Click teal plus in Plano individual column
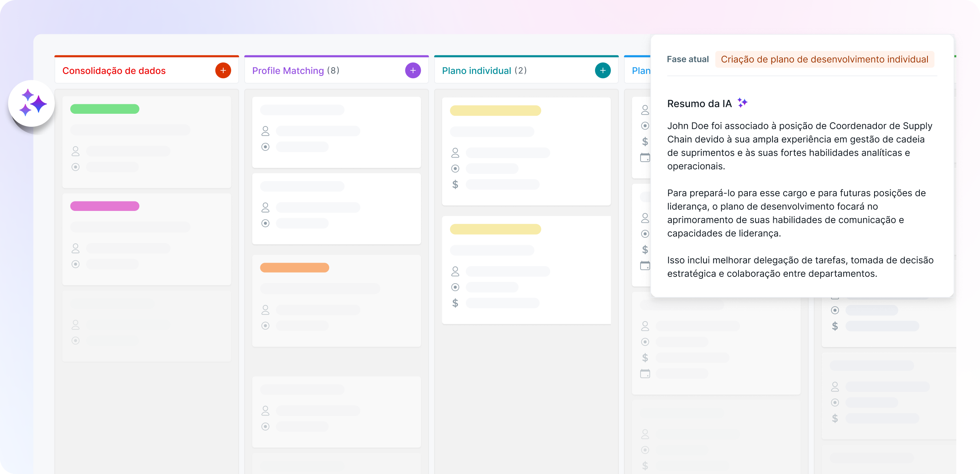The height and width of the screenshot is (474, 980). 603,71
